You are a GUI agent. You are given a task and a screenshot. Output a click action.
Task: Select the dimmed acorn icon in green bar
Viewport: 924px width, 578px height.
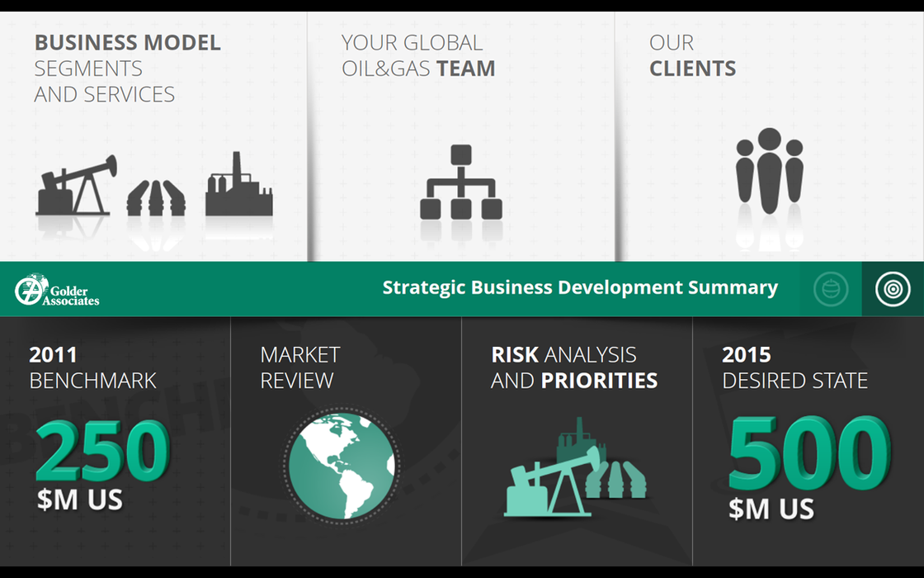[x=830, y=289]
